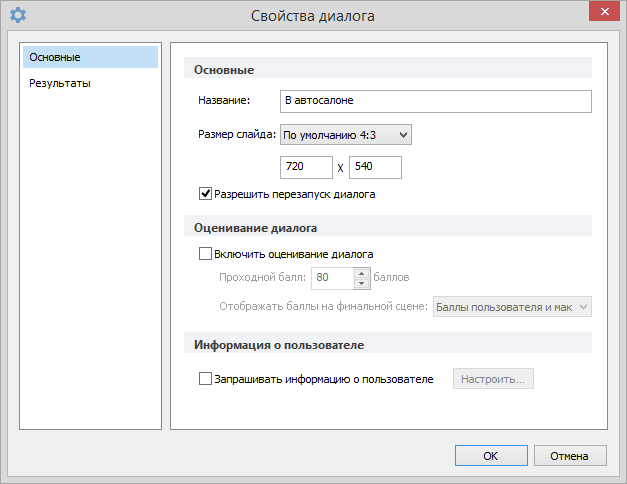
Task: Decrease passing score with down arrow
Action: [x=361, y=284]
